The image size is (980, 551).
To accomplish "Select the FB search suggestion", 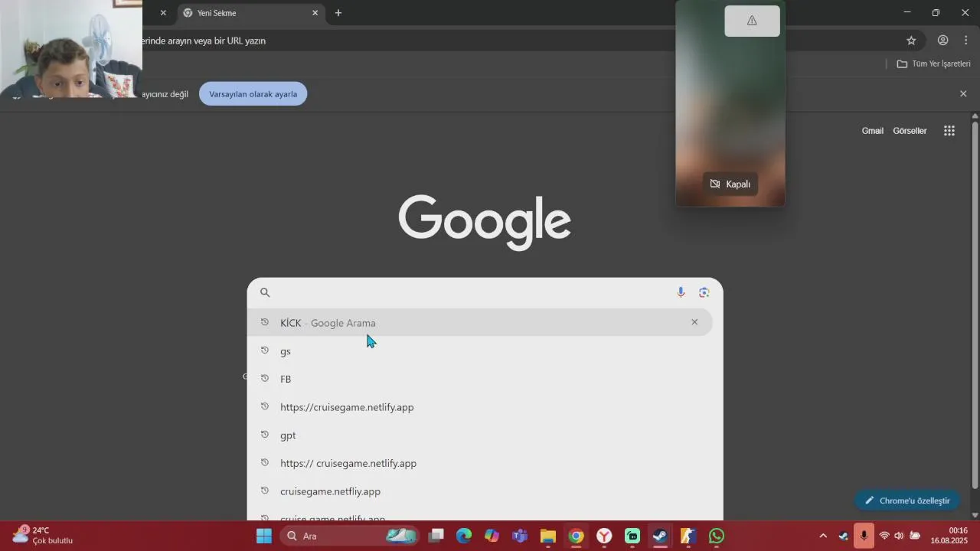I will tap(481, 379).
